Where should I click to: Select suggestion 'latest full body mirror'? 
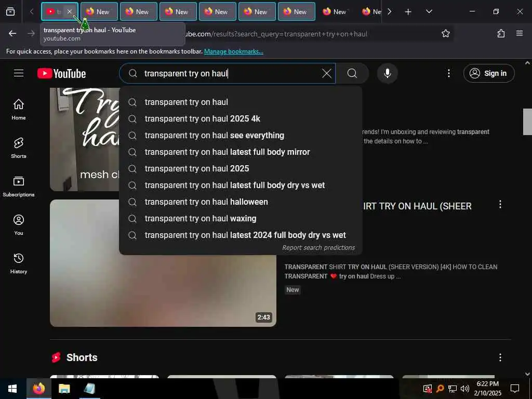tap(241, 152)
